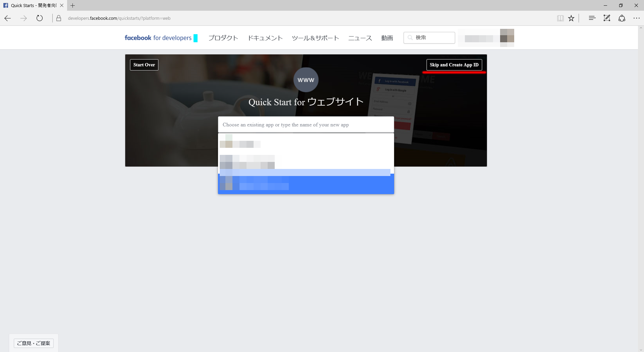This screenshot has height=352, width=644.
Task: Click the forward navigation arrow
Action: tap(23, 18)
